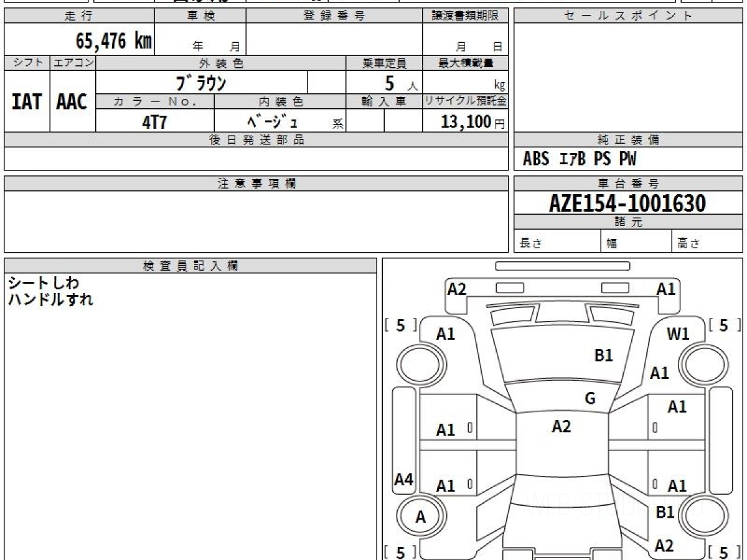747x560 pixels.
Task: Select the mileage value 65,476 km
Action: 113,42
